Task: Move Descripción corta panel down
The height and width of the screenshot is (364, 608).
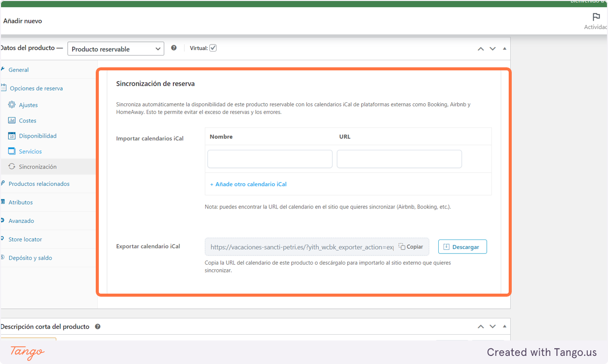Action: [x=492, y=327]
